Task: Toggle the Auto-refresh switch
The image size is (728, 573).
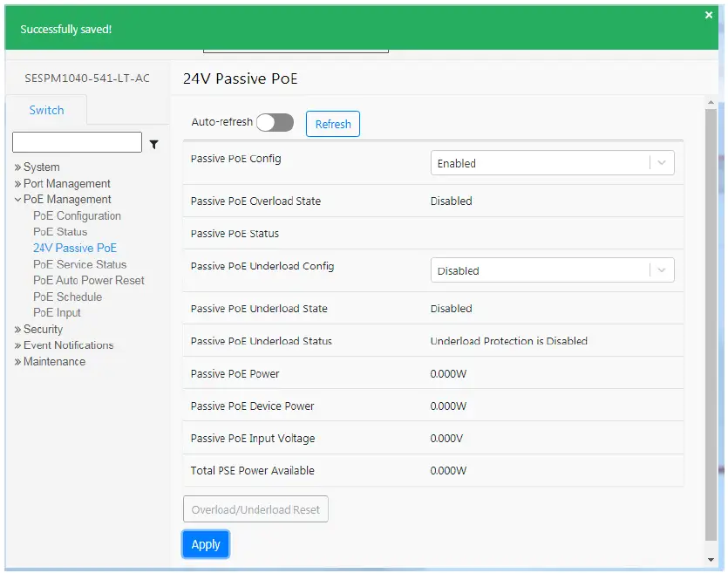Action: pyautogui.click(x=275, y=123)
